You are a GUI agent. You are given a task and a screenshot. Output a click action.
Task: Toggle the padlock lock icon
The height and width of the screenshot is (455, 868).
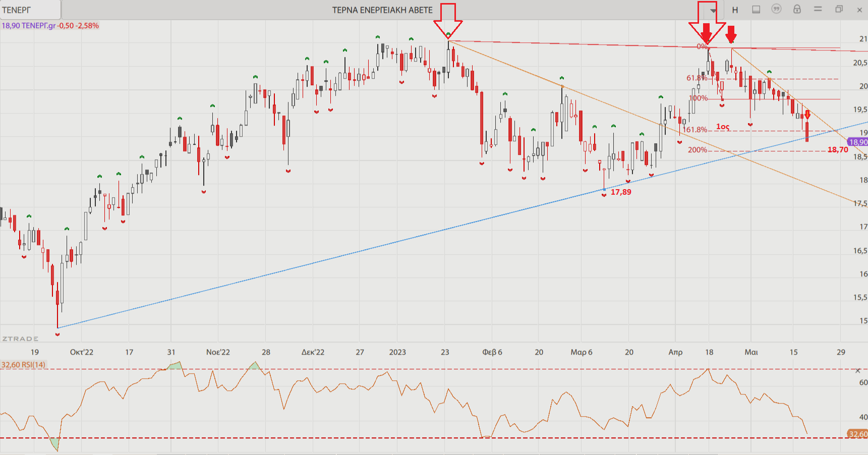pyautogui.click(x=797, y=9)
